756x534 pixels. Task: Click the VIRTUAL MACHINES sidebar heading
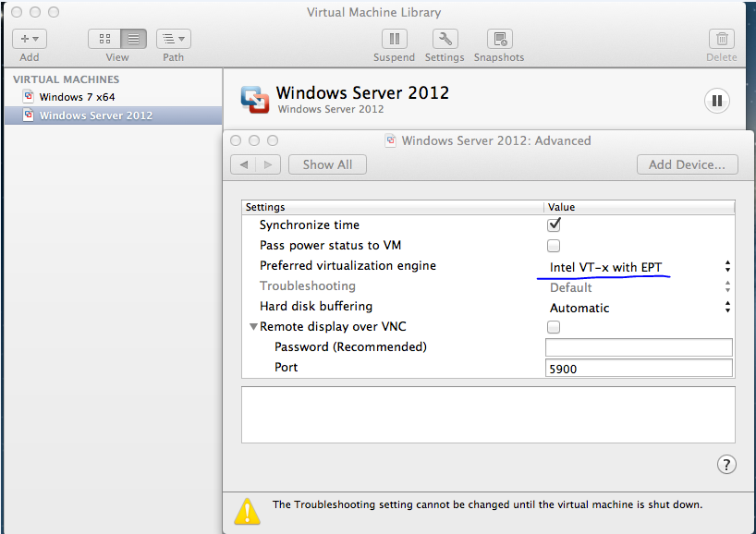[66, 79]
